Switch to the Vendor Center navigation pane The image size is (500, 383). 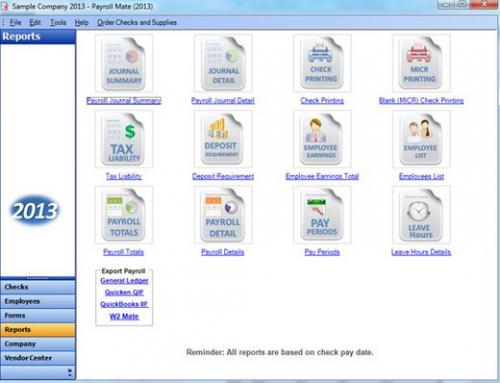38,358
